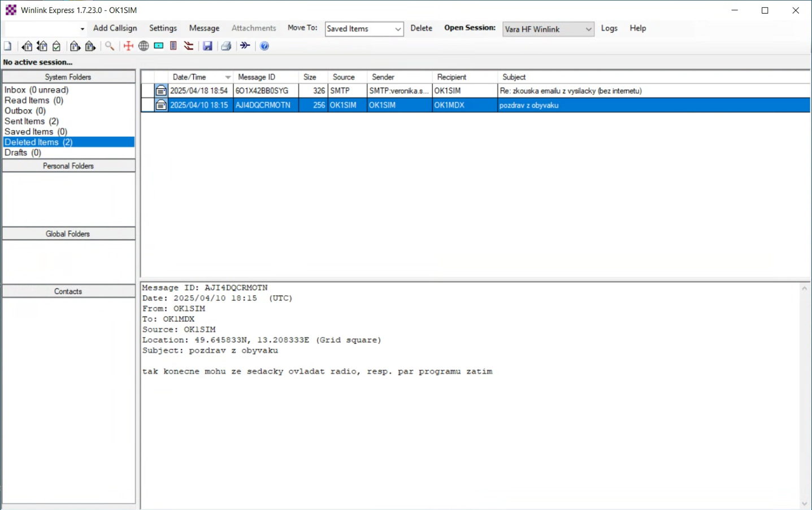Click the Global Folders header

click(68, 234)
